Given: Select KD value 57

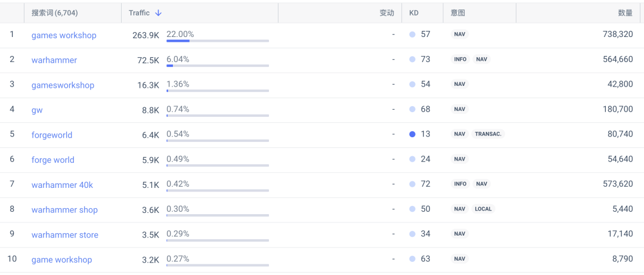Looking at the screenshot, I should 426,35.
